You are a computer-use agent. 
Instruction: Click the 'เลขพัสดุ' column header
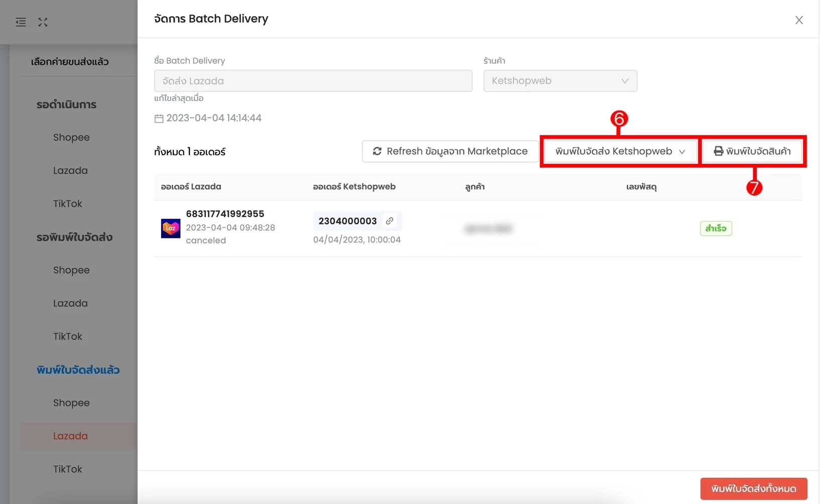(x=641, y=187)
